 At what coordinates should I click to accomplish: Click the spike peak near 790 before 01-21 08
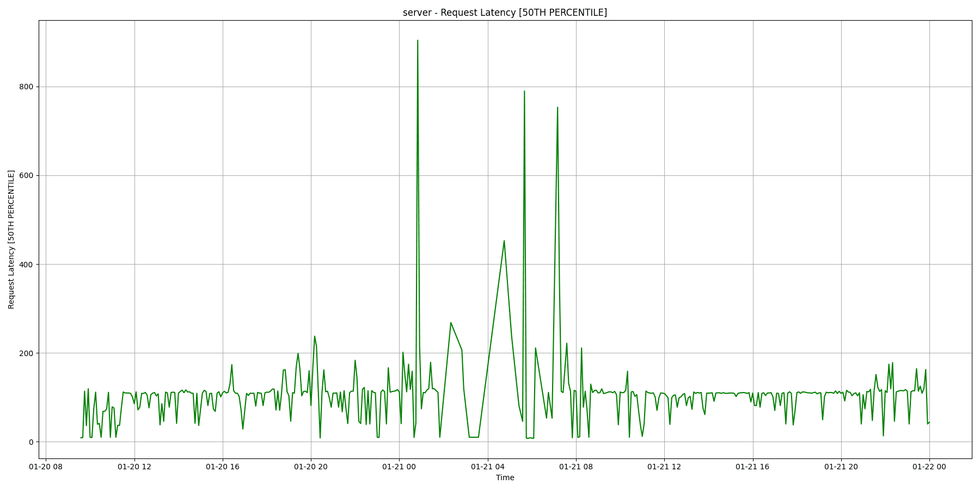tap(524, 91)
